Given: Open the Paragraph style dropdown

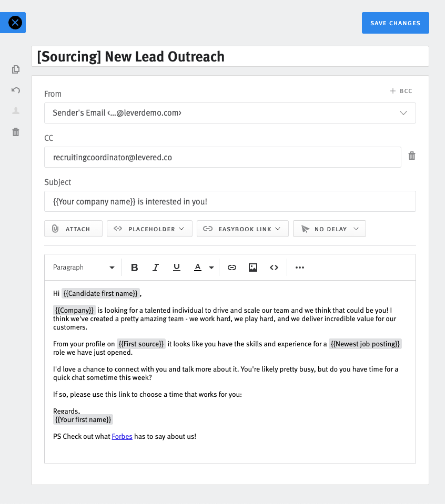Looking at the screenshot, I should (x=84, y=268).
